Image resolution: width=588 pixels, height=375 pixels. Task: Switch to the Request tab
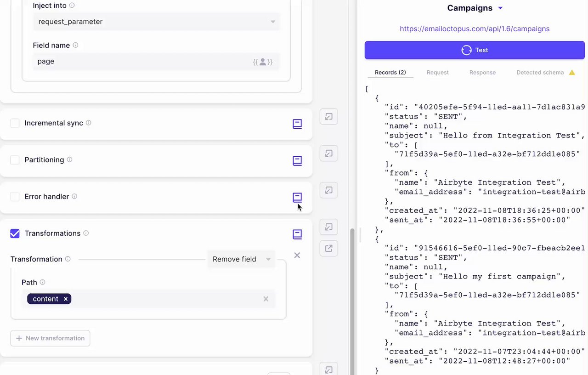coord(437,73)
